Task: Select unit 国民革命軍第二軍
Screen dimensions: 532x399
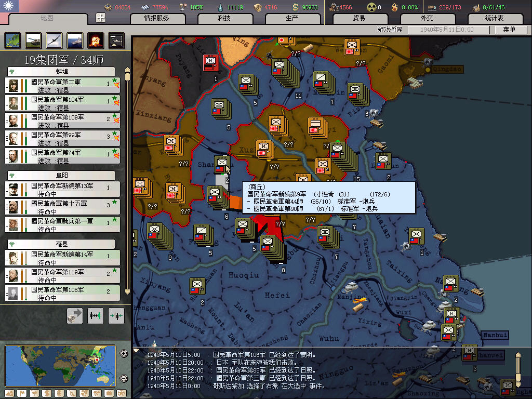Action: (62, 86)
